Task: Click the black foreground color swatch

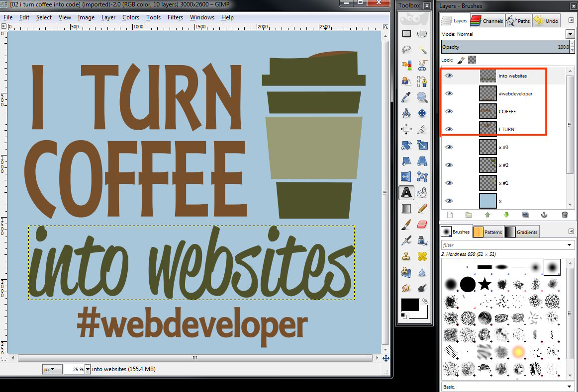Action: (x=410, y=305)
